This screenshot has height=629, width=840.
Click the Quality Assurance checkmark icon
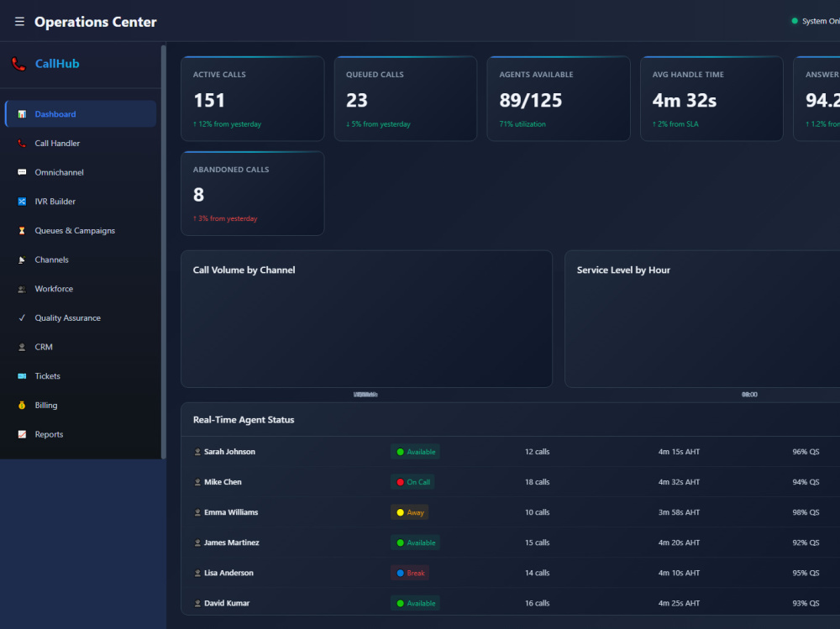22,317
